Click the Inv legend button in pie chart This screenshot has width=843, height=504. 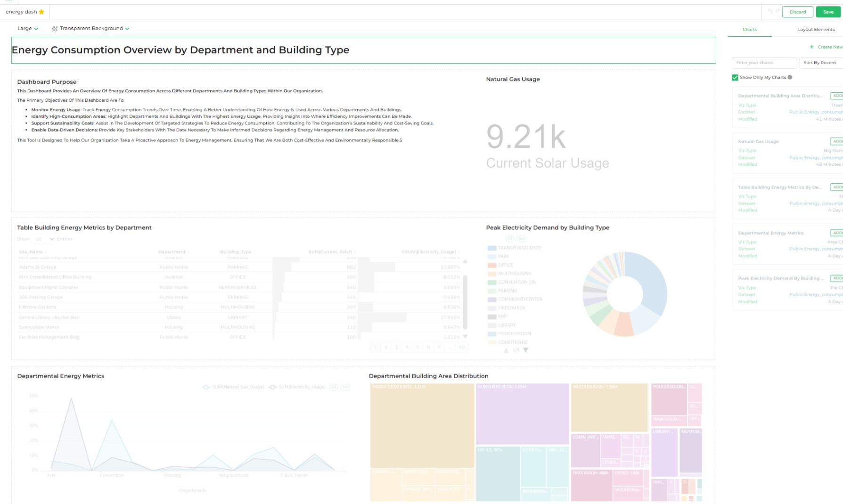pos(521,239)
